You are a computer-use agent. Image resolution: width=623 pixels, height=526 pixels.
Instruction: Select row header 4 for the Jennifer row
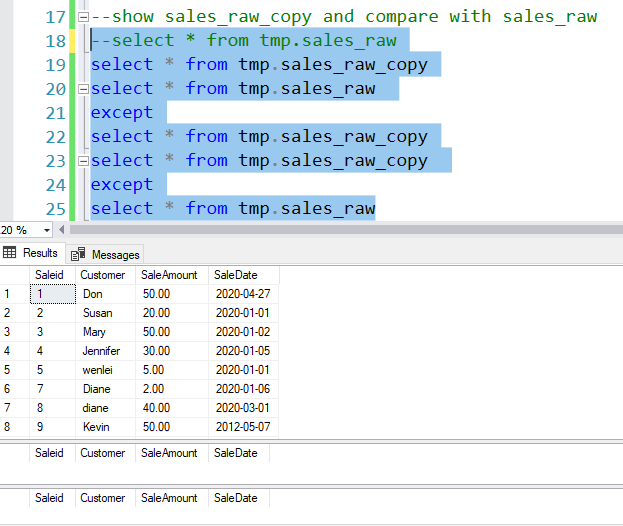tap(15, 351)
